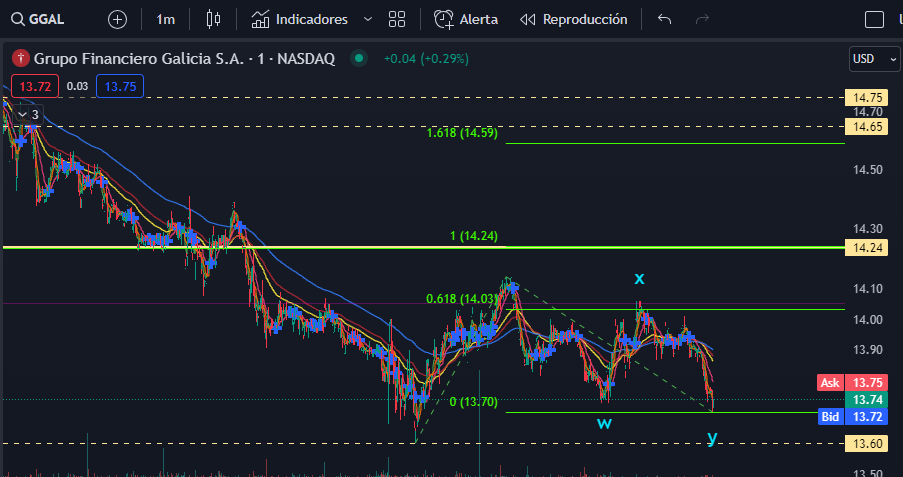Start bar Reproducción mode
The height and width of the screenshot is (477, 903).
pos(573,20)
